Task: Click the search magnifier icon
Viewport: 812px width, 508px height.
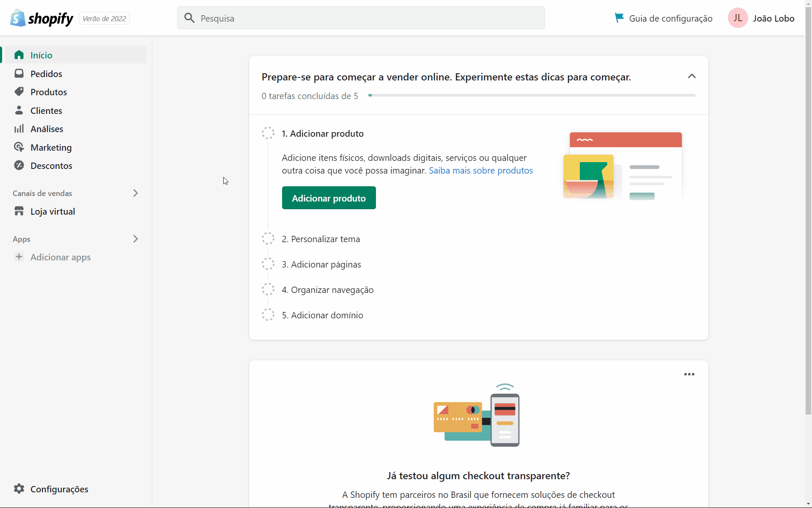Action: (189, 18)
